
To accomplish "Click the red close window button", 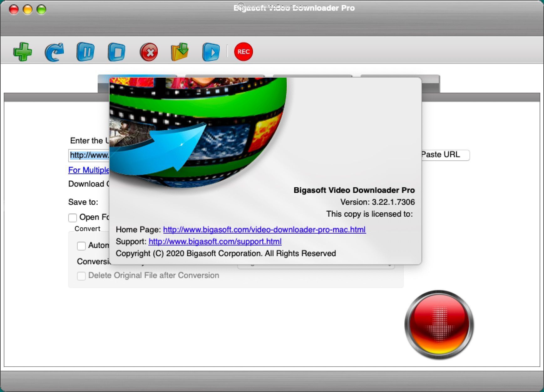I will point(14,9).
